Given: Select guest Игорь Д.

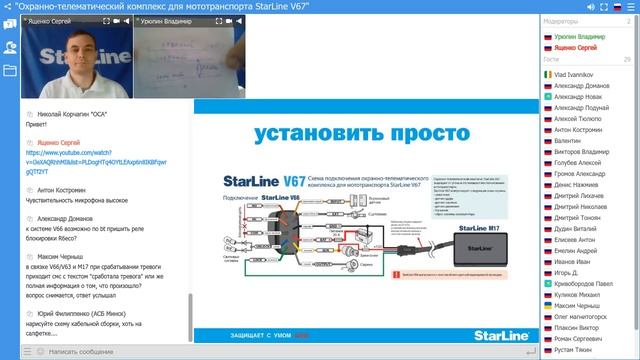Looking at the screenshot, I should (566, 273).
